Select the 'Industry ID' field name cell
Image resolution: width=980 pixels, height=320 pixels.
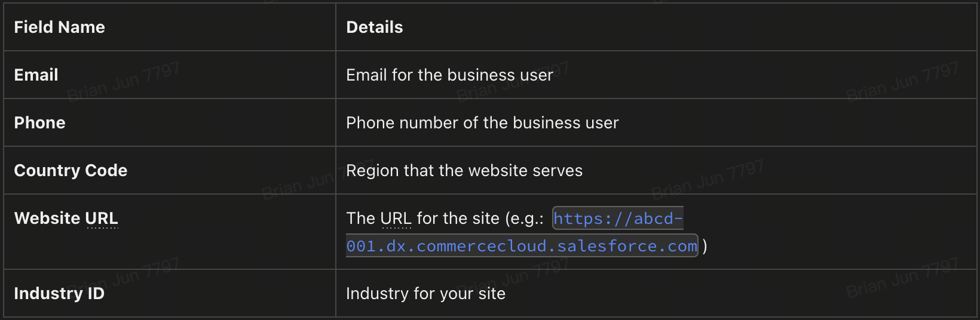tap(59, 294)
